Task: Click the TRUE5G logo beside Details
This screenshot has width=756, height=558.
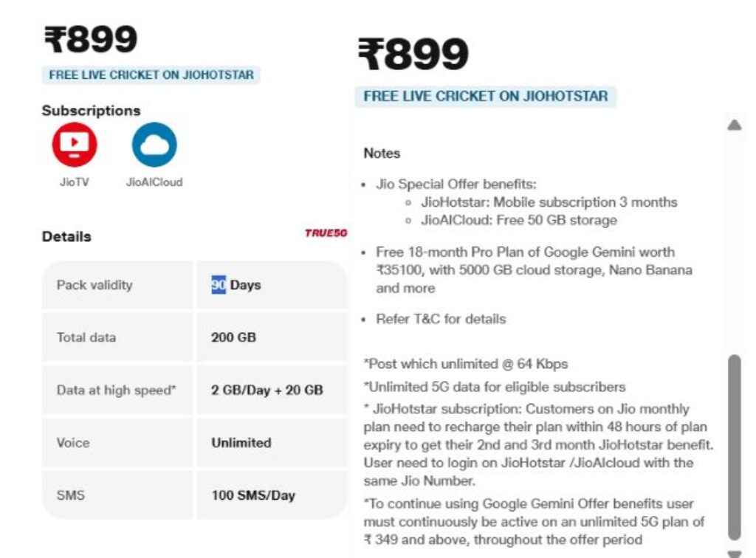Action: coord(326,233)
